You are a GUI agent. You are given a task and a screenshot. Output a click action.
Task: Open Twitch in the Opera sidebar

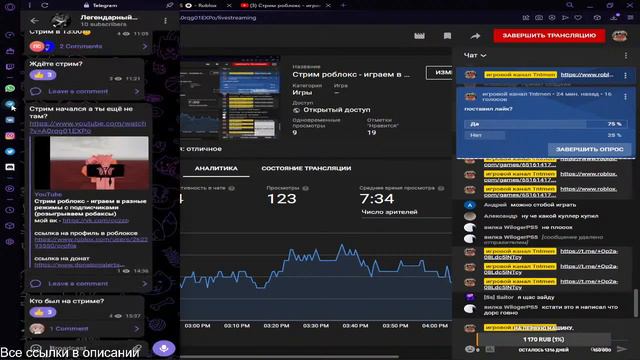10,67
